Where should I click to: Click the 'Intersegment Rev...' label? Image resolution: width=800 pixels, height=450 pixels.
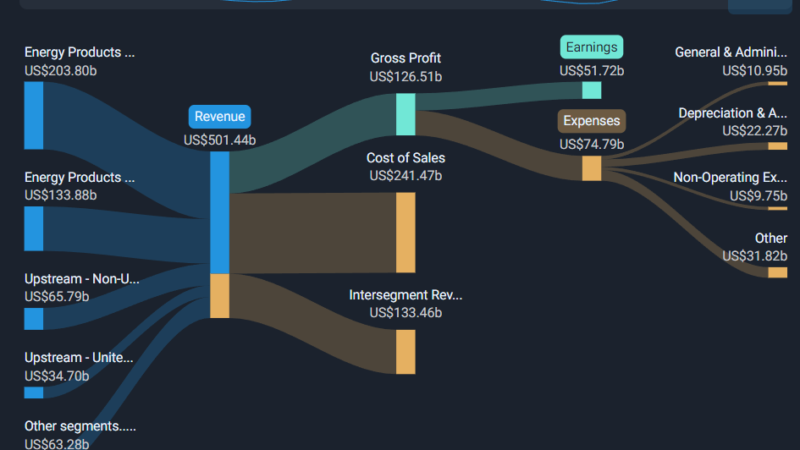(x=406, y=295)
